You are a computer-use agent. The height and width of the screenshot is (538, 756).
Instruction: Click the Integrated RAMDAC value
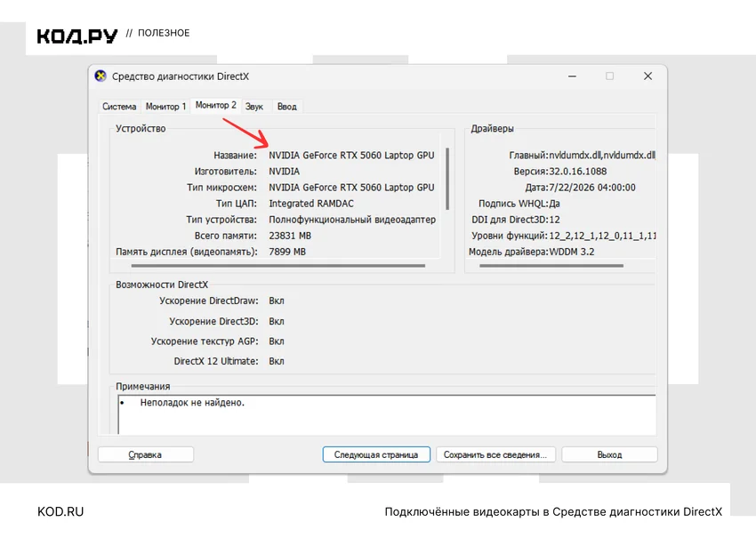pyautogui.click(x=311, y=204)
